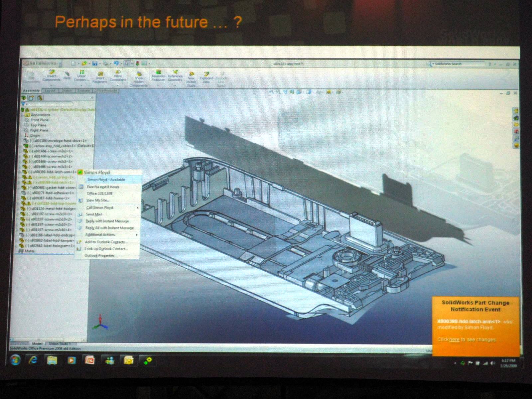Switch to the Sketch tab
The image size is (532, 399).
(x=66, y=90)
